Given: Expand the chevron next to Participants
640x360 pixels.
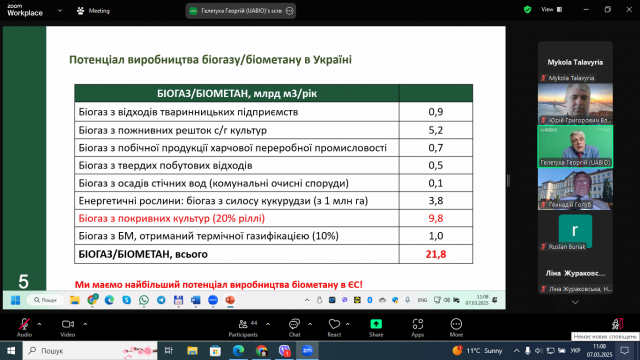Looking at the screenshot, I should click(268, 324).
